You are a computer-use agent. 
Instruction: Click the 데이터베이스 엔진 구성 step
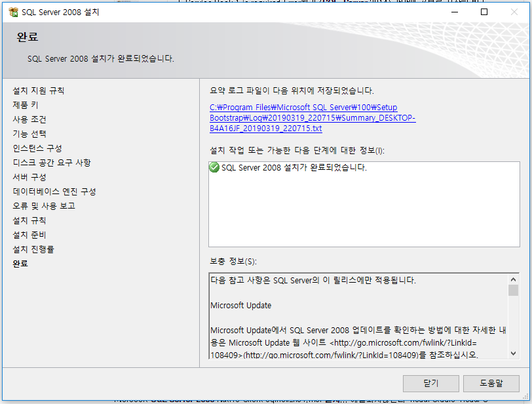click(54, 192)
